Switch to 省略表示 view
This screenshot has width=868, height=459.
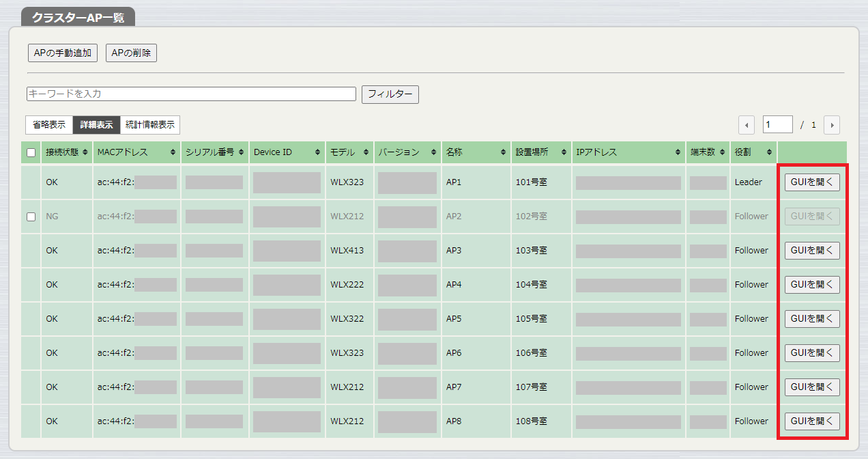(49, 124)
